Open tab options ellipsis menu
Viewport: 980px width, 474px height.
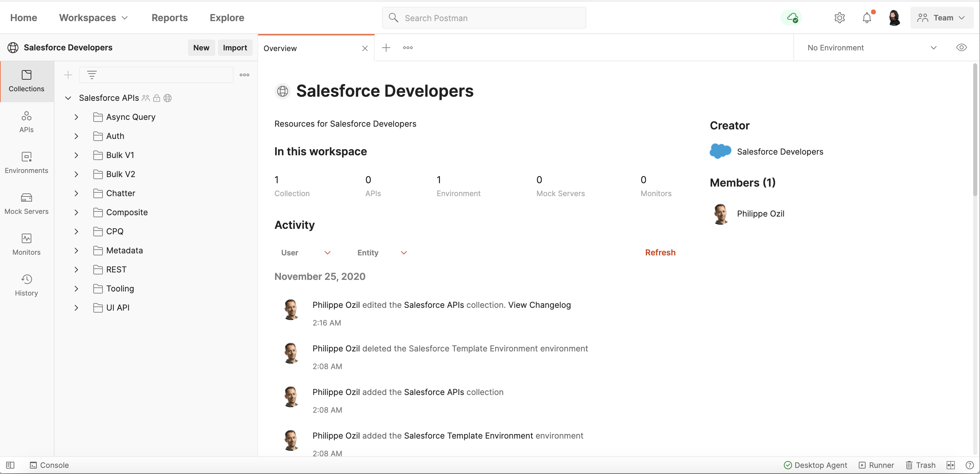click(x=408, y=48)
